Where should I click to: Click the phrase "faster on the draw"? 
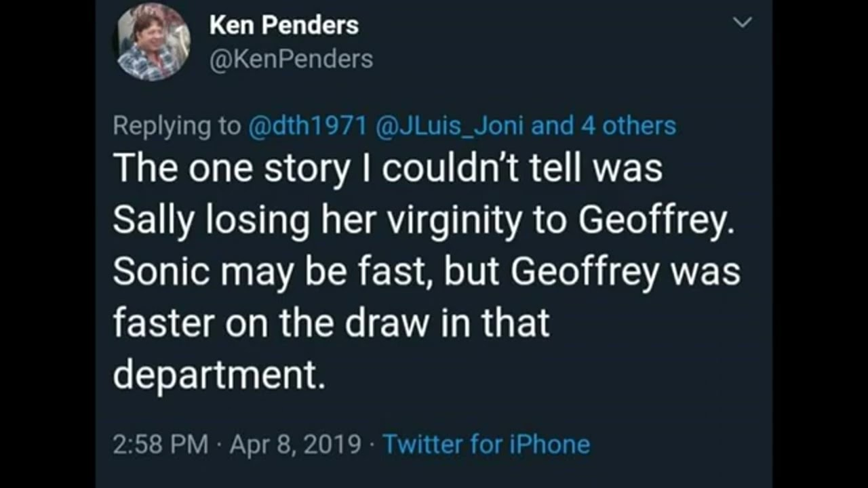point(271,323)
